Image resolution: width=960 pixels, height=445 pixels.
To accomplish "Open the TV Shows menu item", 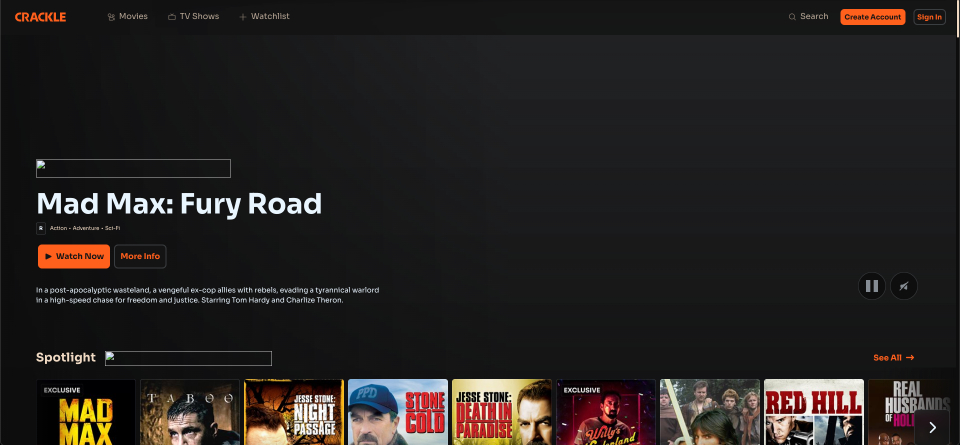I will click(x=193, y=17).
